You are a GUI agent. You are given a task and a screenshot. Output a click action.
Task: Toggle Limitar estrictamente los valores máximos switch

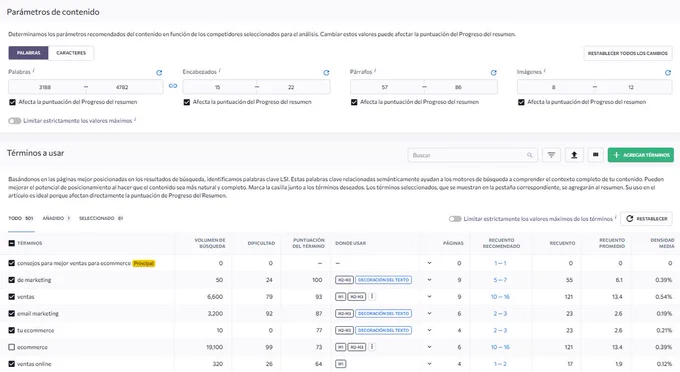click(15, 121)
